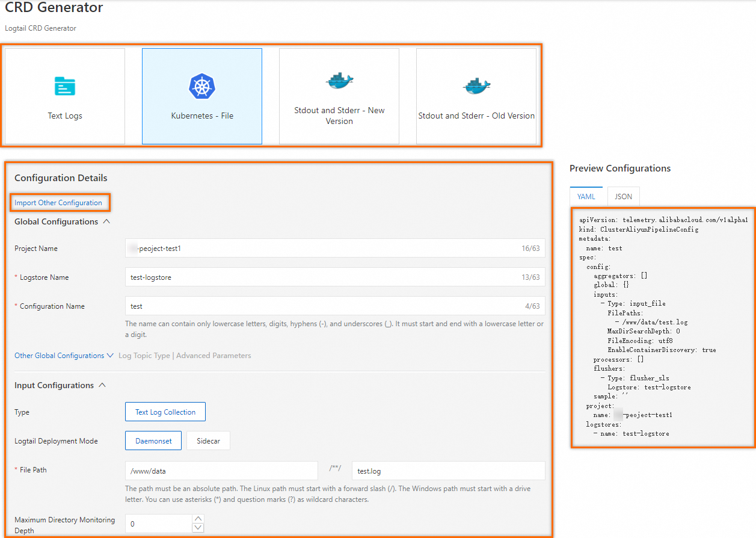Click Docker whale icon for New Version
Viewport: 756px width, 538px height.
[x=339, y=81]
